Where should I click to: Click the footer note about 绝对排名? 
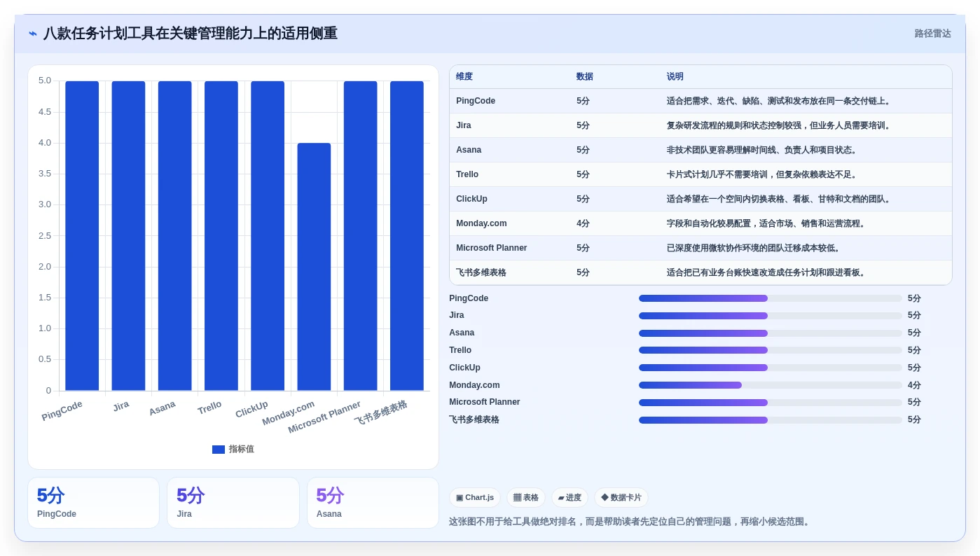click(x=630, y=522)
